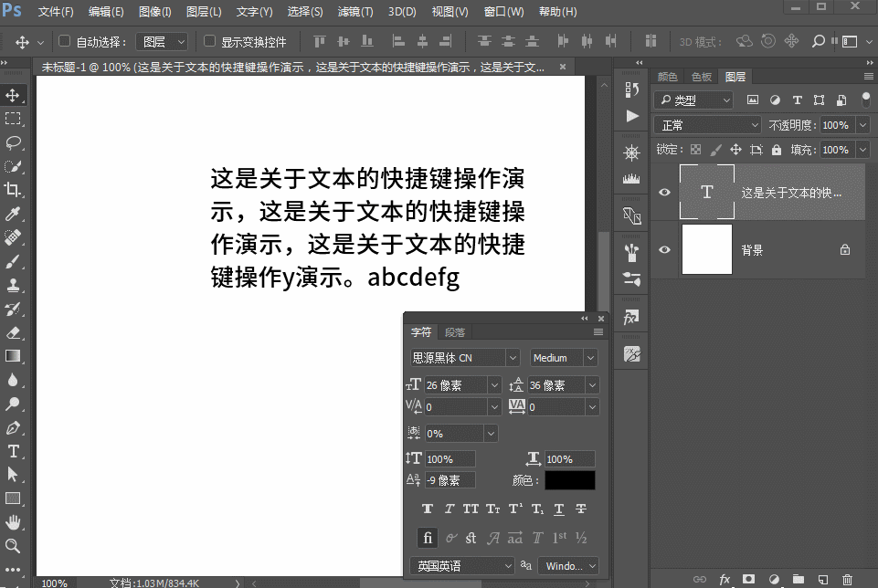Select the Horizontal Type tool
The image size is (878, 588).
point(14,451)
